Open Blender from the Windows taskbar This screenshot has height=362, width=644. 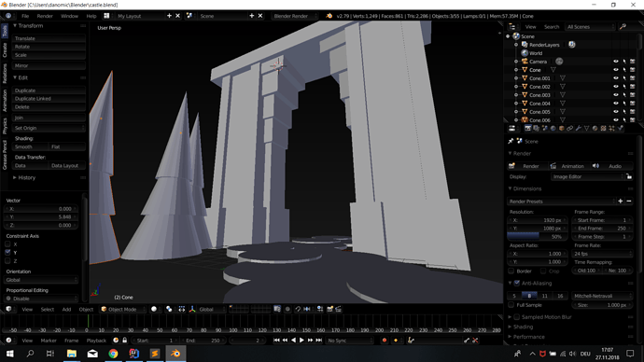175,354
